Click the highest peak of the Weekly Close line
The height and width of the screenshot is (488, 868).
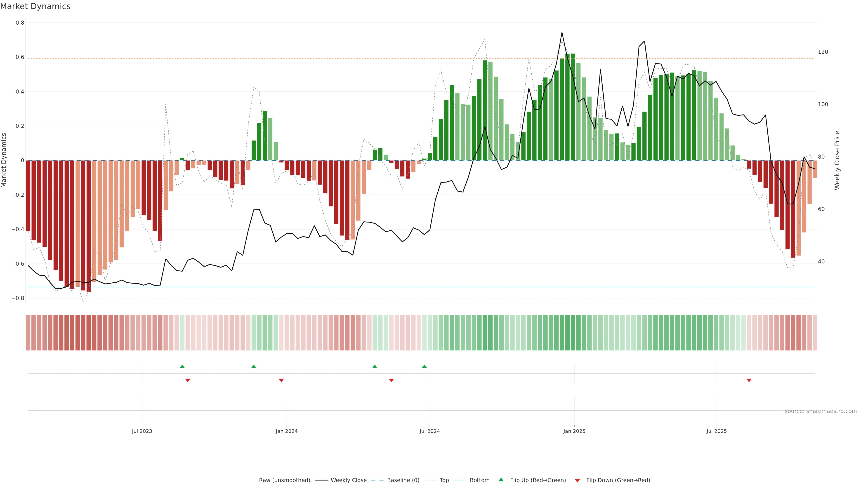click(562, 33)
